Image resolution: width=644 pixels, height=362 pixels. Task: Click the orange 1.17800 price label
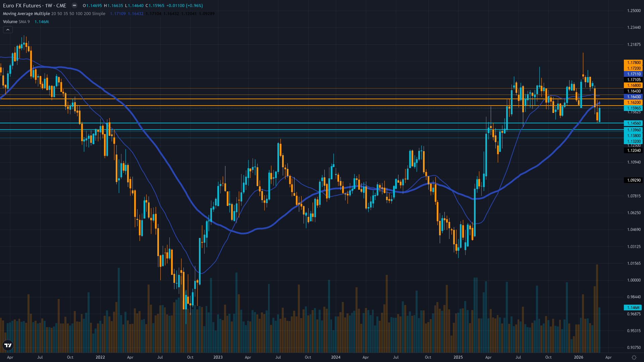click(633, 63)
